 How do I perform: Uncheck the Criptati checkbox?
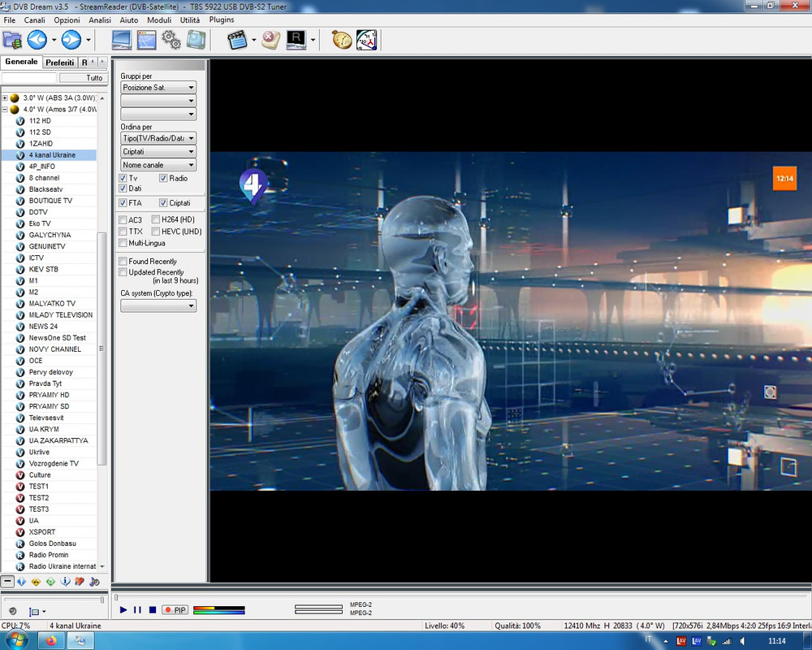163,202
